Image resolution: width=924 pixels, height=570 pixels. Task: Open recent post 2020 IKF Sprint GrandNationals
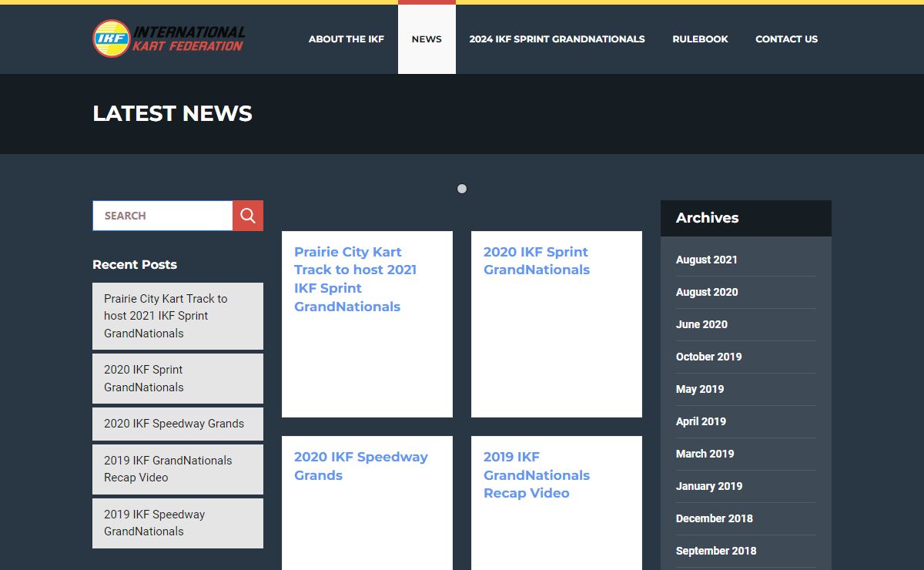coord(178,378)
